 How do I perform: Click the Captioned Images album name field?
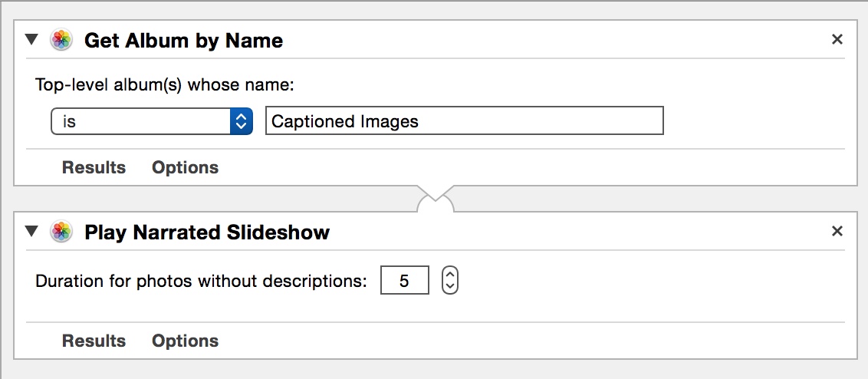[x=465, y=120]
